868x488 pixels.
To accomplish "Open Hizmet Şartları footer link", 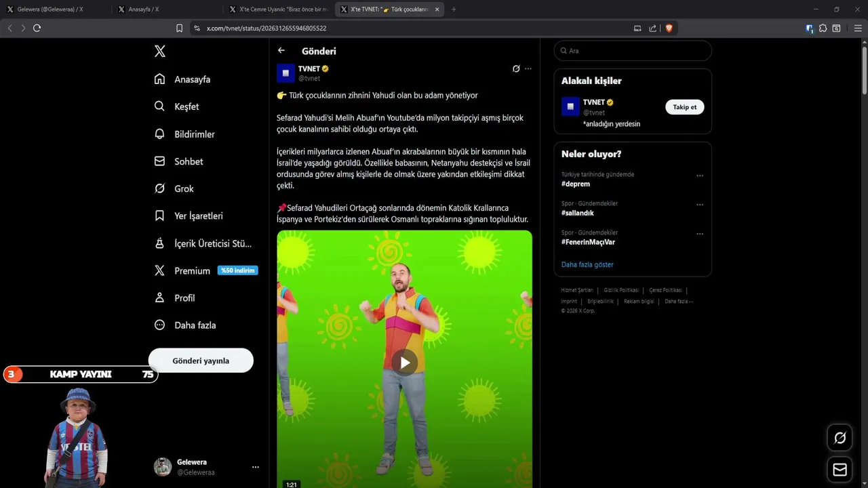I will click(577, 290).
